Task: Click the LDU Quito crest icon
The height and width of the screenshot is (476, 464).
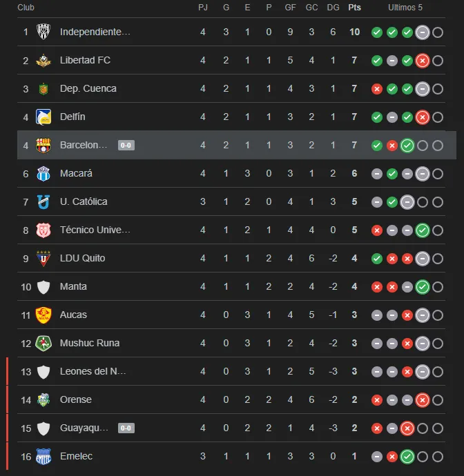Action: [x=44, y=258]
